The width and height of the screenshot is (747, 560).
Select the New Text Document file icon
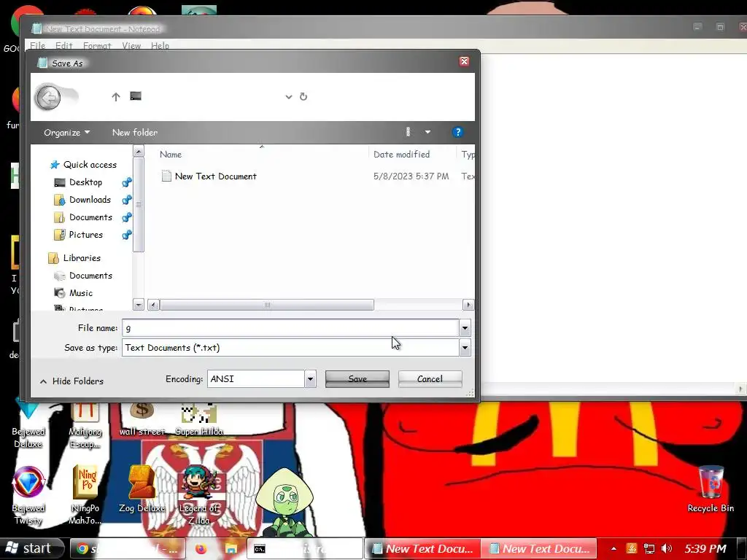166,176
